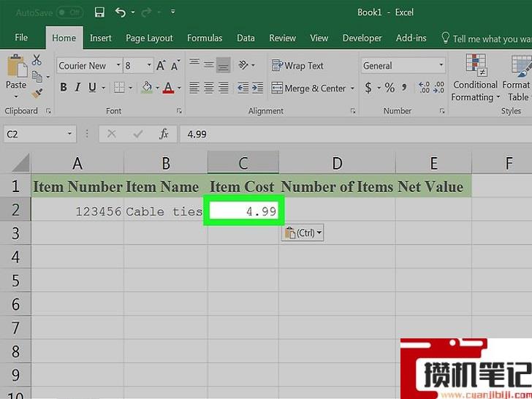Click the Orientation text rotation icon
The width and height of the screenshot is (532, 399).
pos(244,64)
